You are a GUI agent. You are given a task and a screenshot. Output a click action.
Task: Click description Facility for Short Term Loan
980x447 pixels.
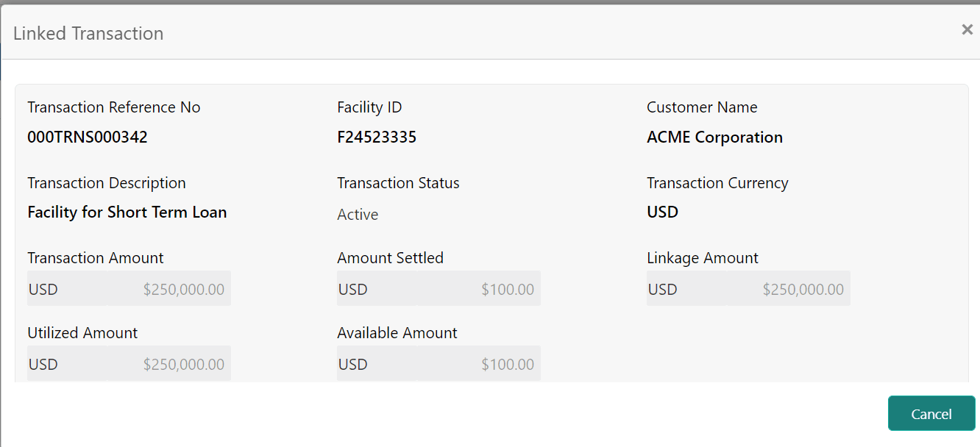pyautogui.click(x=127, y=212)
